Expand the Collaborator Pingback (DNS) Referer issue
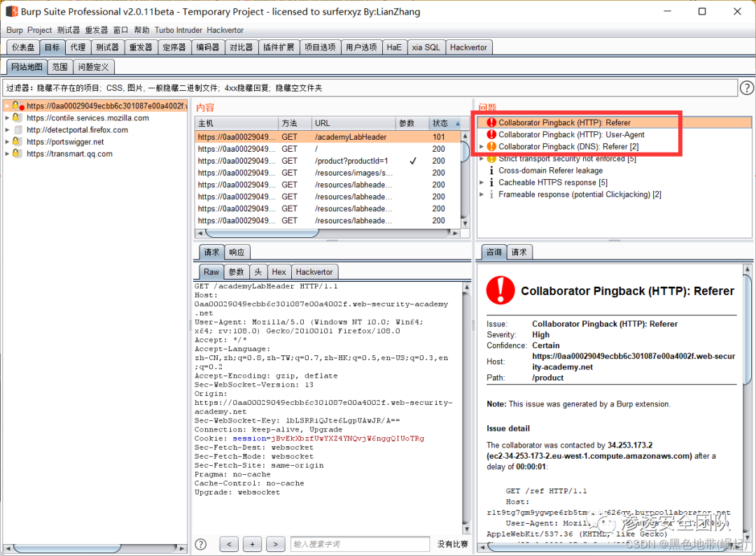Screen dimensions: 756x556 (481, 146)
